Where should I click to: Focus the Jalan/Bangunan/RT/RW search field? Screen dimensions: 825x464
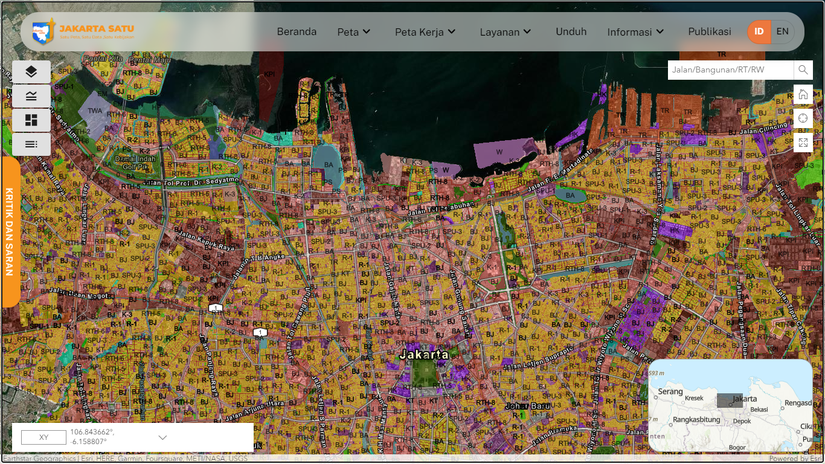pyautogui.click(x=730, y=69)
